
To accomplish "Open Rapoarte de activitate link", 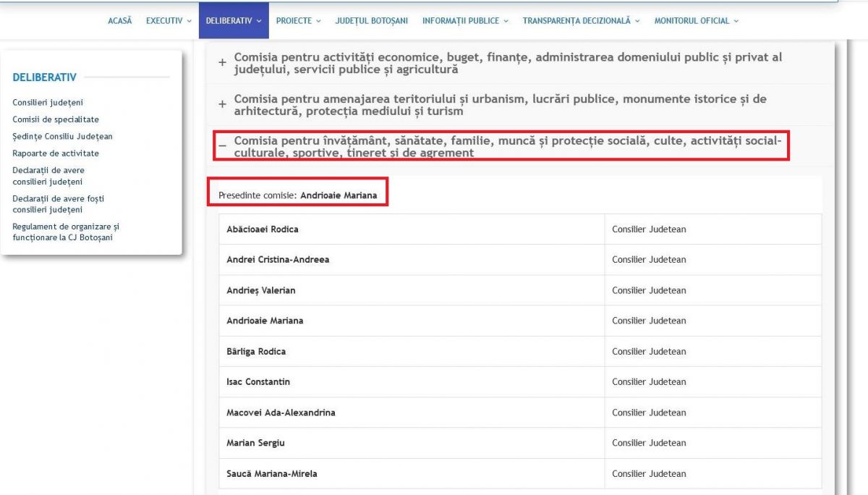I will 56,153.
